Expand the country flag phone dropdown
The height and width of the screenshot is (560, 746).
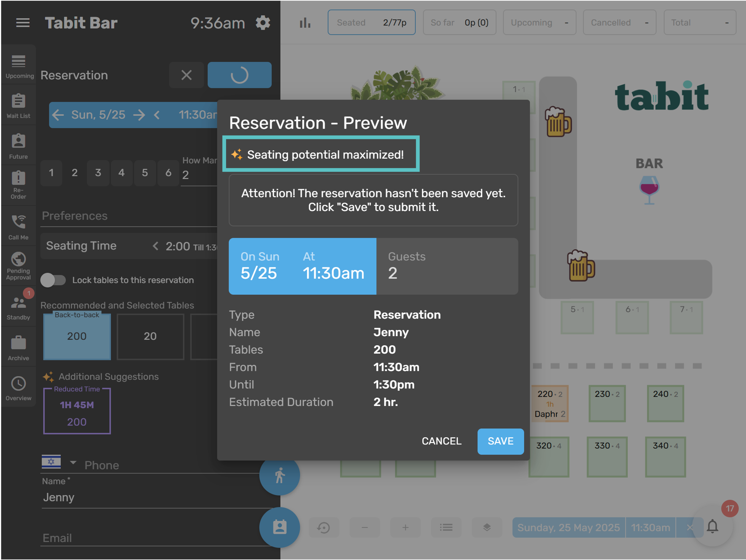[x=73, y=462]
